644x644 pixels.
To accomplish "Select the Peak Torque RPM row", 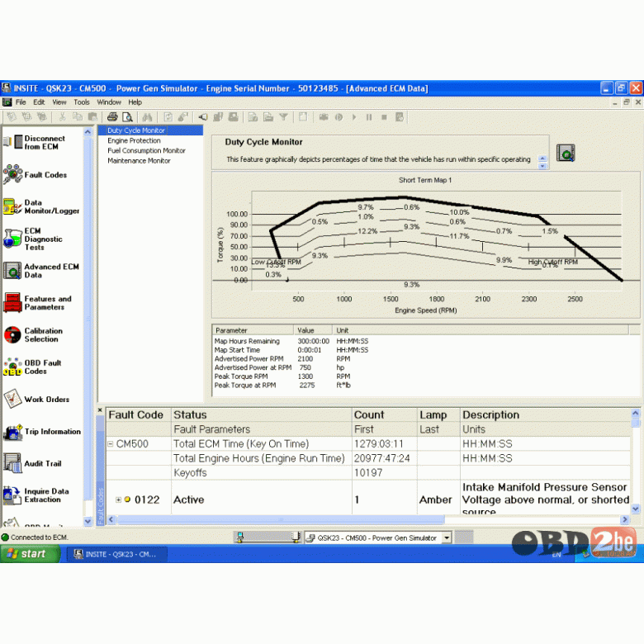I will tap(283, 376).
